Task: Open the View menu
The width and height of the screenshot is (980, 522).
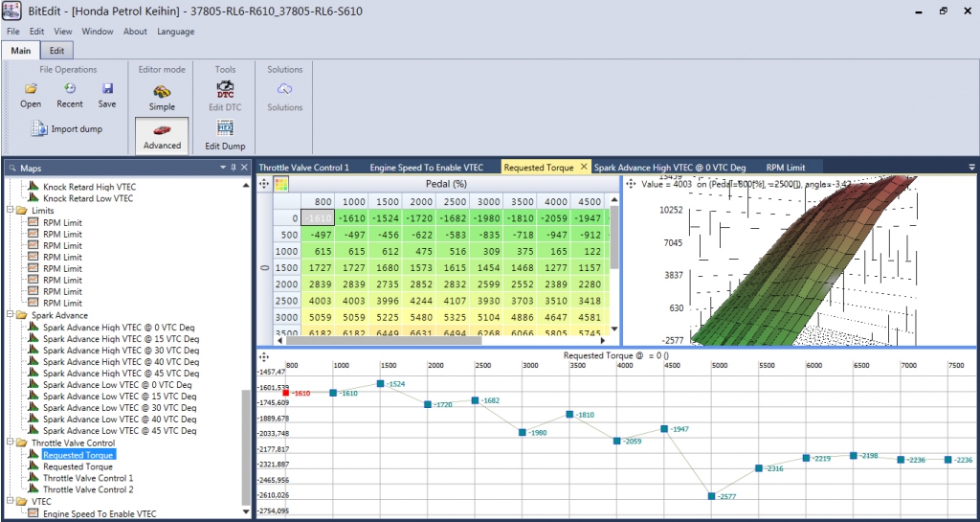Action: (62, 32)
